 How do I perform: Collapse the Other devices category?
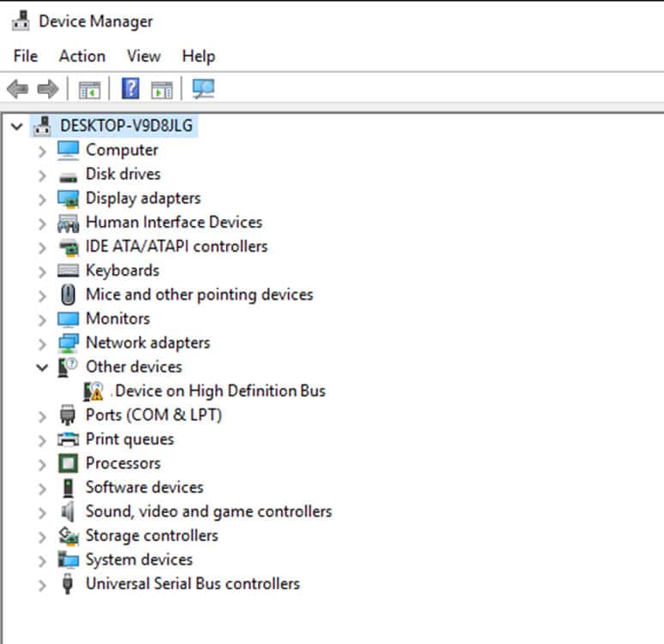coord(42,367)
